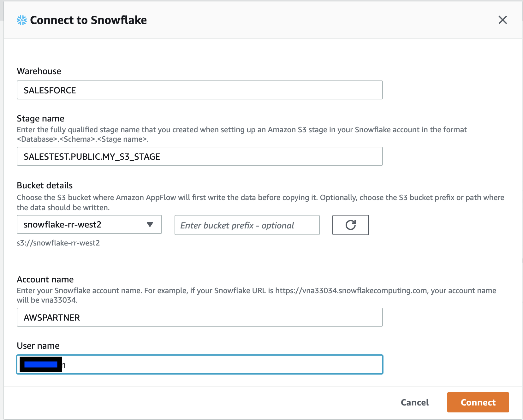
Task: Click the Account name label
Action: pos(45,280)
